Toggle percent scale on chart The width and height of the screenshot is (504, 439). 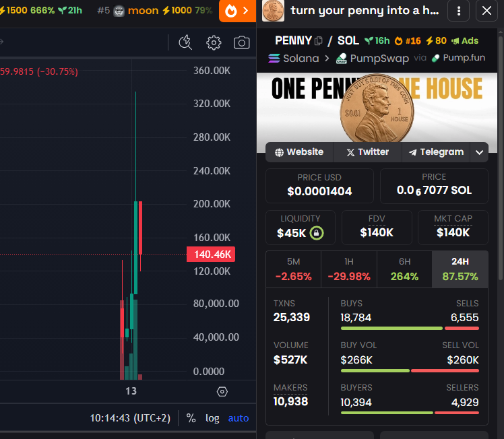191,418
